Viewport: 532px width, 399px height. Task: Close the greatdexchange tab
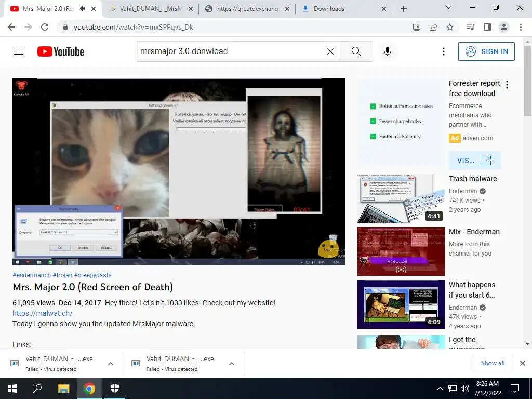coord(287,9)
